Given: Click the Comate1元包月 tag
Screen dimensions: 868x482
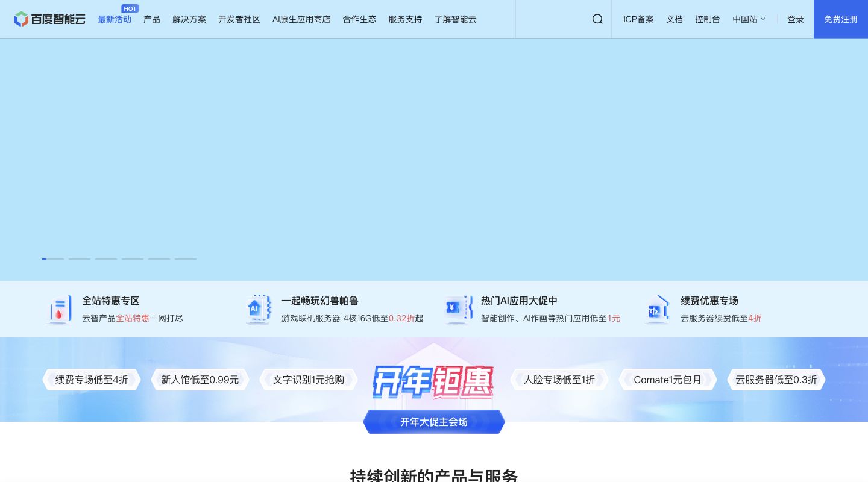Looking at the screenshot, I should click(668, 380).
